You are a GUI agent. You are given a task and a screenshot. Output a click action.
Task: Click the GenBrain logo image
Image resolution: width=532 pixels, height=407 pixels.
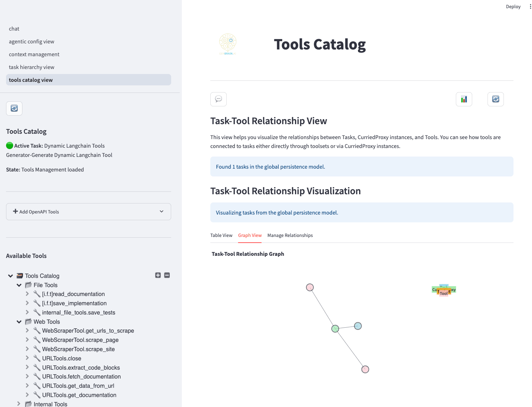pyautogui.click(x=228, y=44)
